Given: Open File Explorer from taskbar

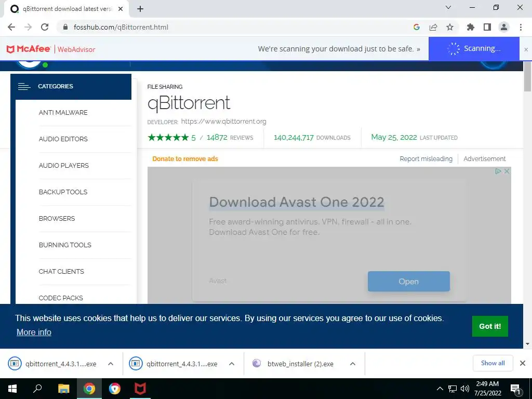Looking at the screenshot, I should pos(63,389).
